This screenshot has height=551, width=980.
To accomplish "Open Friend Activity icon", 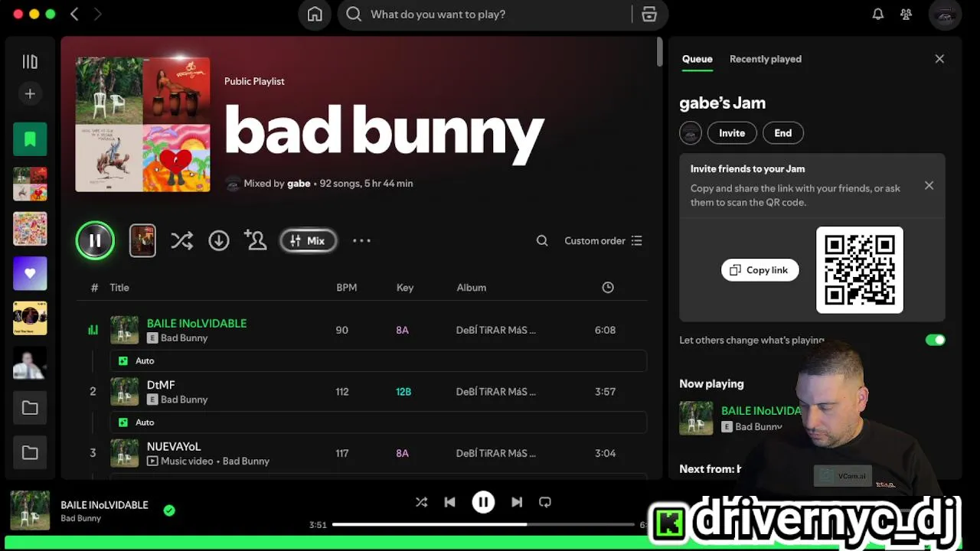I will pos(906,15).
